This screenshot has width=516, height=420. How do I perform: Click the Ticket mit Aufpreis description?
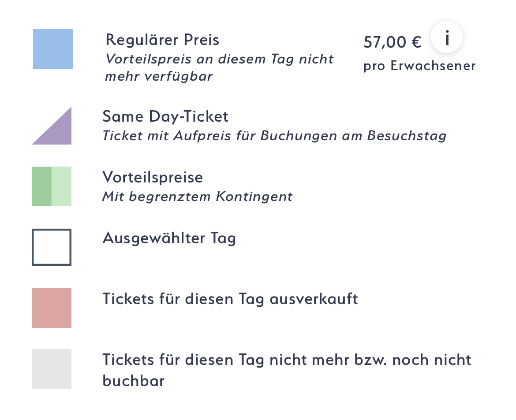tap(274, 136)
